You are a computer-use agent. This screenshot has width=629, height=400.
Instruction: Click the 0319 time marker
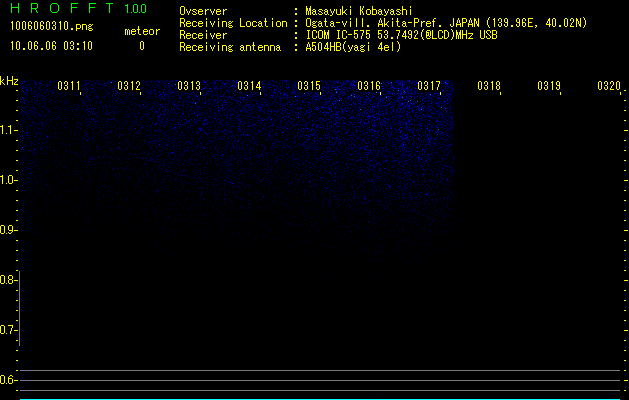tap(548, 86)
